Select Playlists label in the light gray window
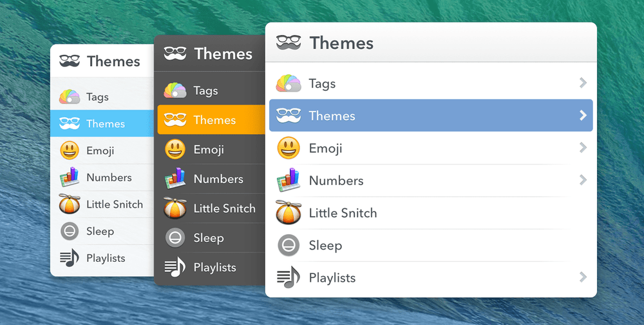 (x=106, y=259)
